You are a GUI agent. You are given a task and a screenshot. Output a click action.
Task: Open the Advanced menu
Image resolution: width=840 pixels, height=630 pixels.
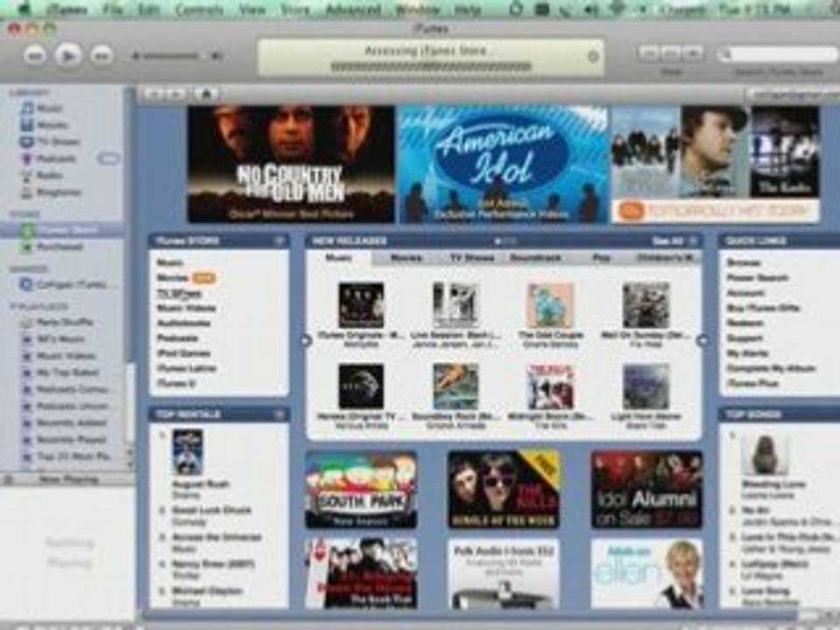(353, 10)
